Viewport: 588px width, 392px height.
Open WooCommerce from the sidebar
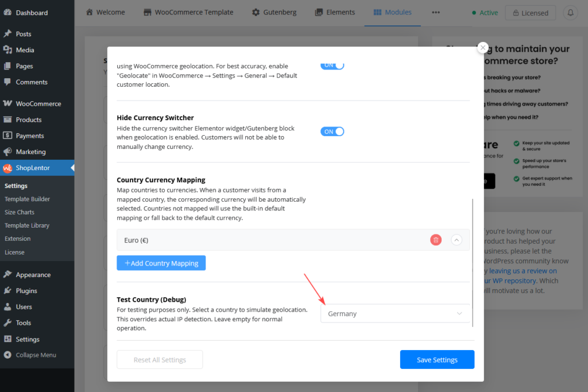tap(38, 103)
